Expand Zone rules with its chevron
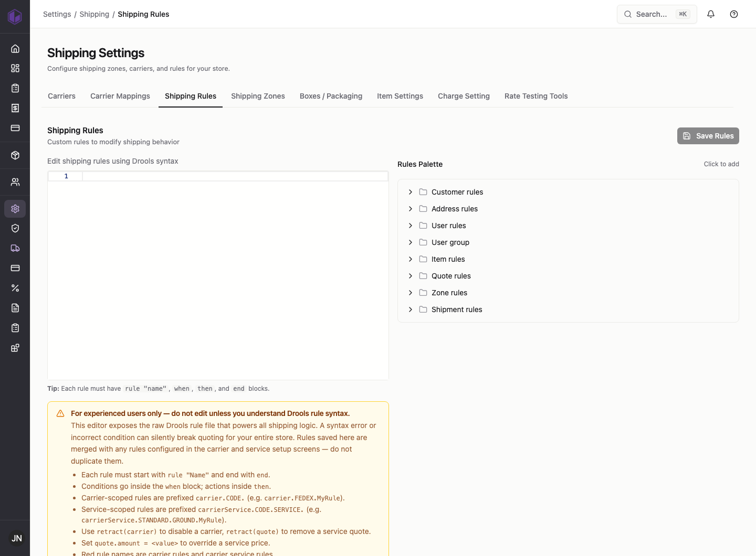 411,293
